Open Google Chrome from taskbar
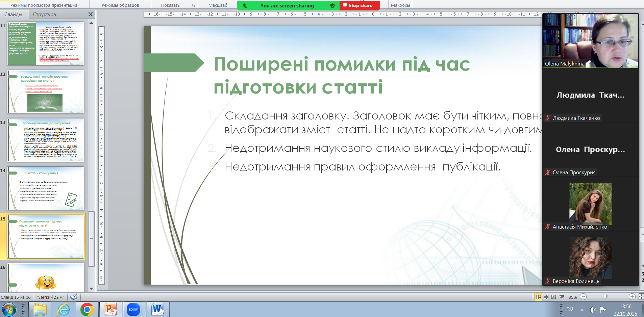The image size is (644, 317). [x=87, y=309]
